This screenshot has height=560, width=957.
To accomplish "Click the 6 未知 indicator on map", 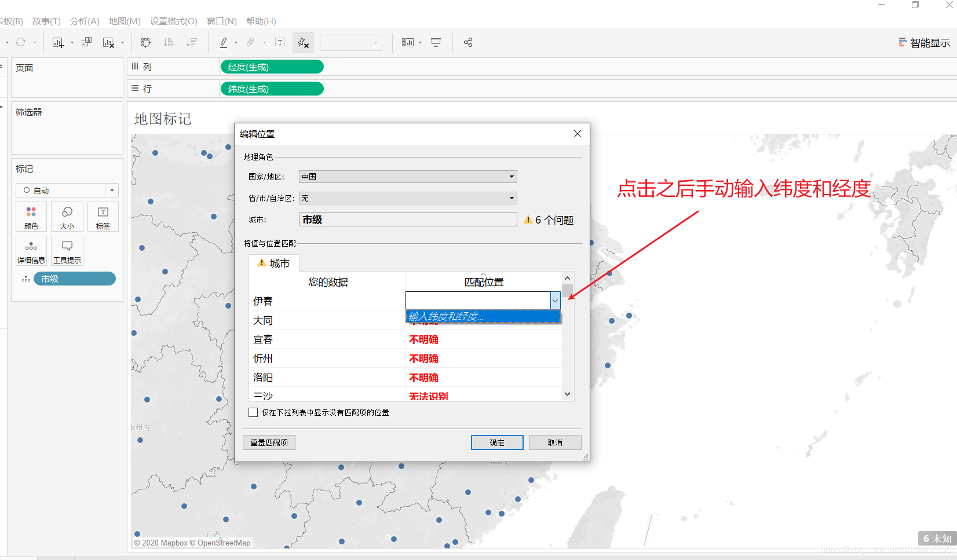I will pyautogui.click(x=937, y=539).
